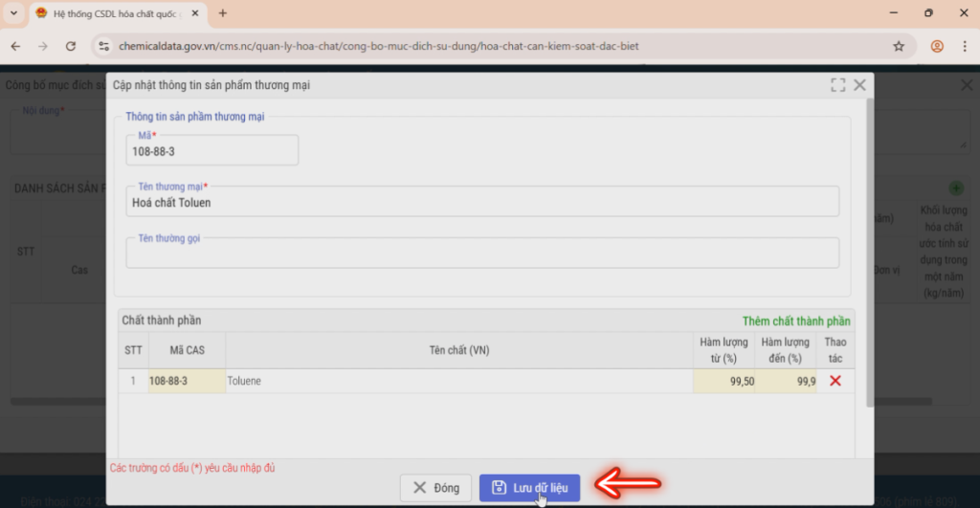Close the Hệ thống CSDL hóa chất tab
Image resolution: width=980 pixels, height=508 pixels.
click(x=195, y=13)
